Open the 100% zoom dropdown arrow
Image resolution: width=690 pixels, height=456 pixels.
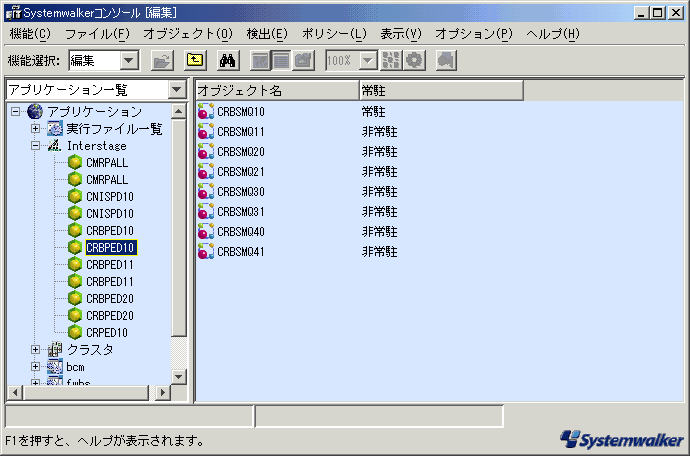(367, 60)
